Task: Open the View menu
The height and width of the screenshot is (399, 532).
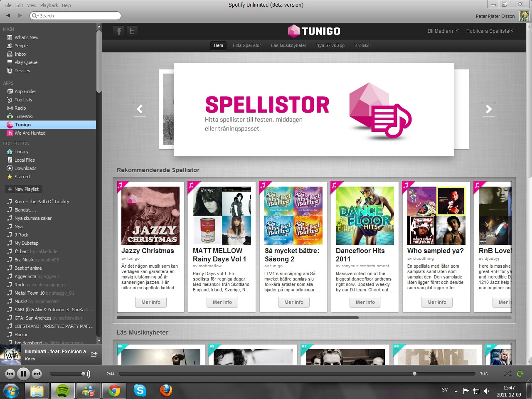Action: (x=32, y=5)
